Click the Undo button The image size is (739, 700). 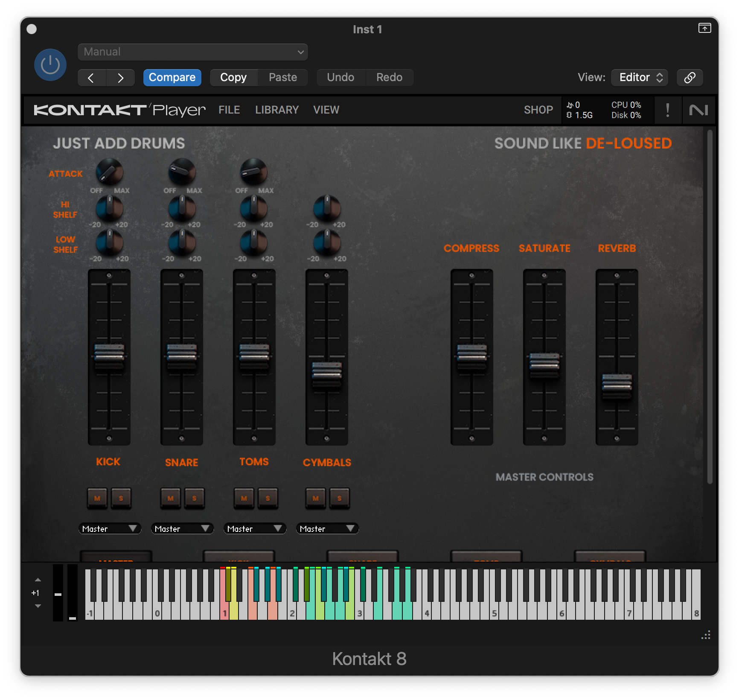pos(340,78)
